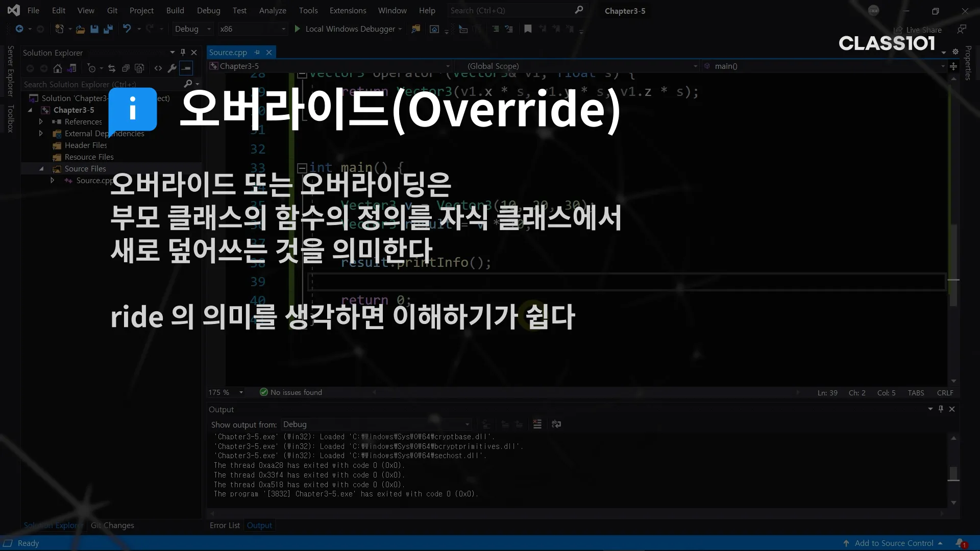Open file using the folder icon
This screenshot has width=980, height=551.
tap(80, 29)
